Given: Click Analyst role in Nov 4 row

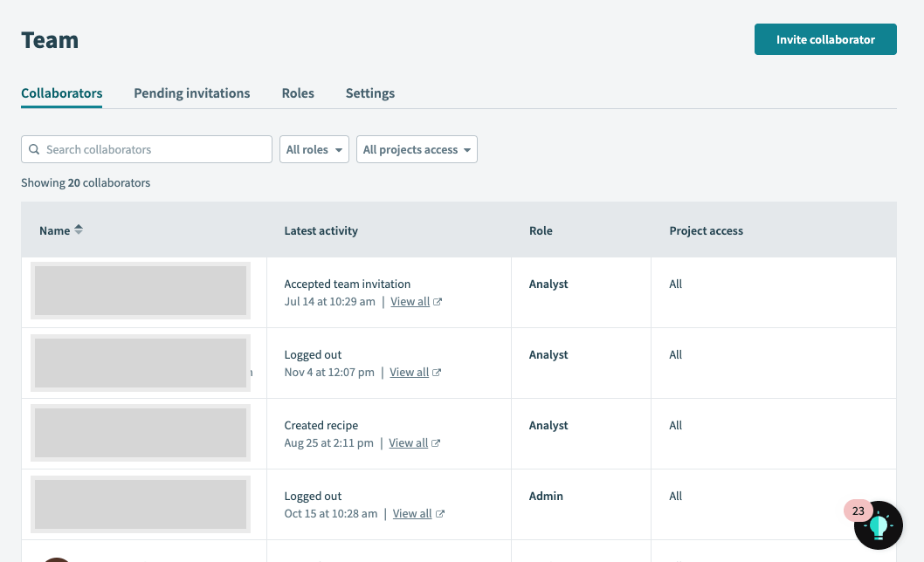Looking at the screenshot, I should [x=548, y=354].
